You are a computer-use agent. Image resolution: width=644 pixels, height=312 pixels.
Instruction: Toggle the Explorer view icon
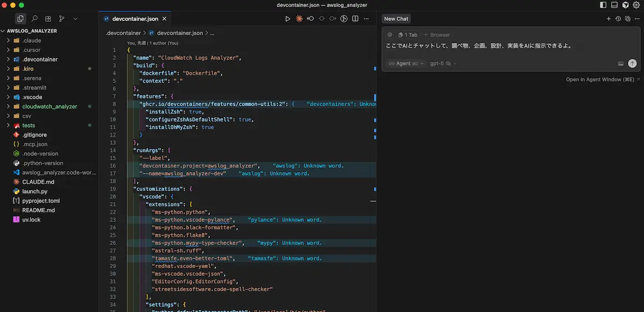[20, 19]
